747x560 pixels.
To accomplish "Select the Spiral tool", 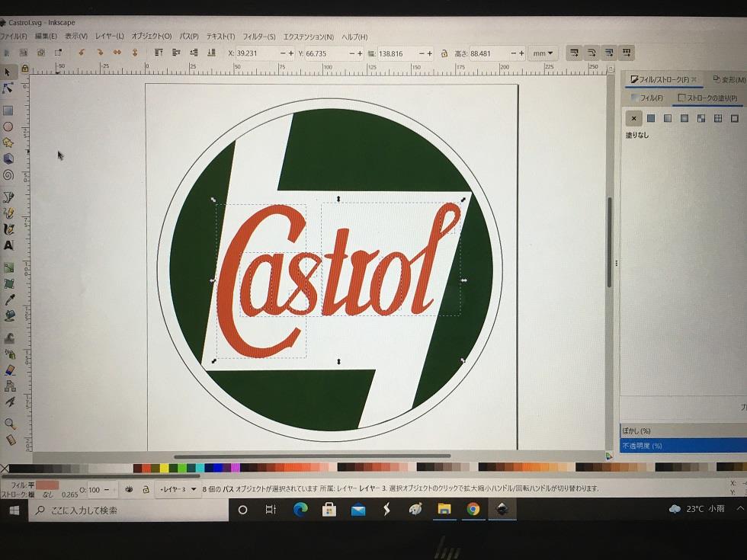I will coord(8,174).
